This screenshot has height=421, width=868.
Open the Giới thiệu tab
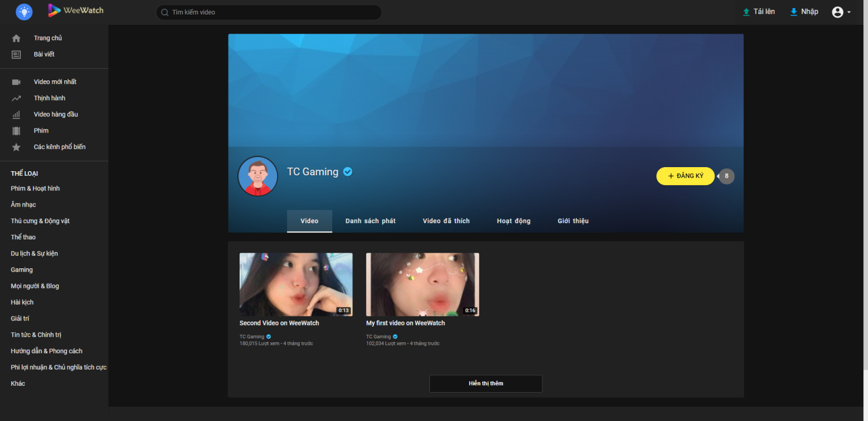573,221
